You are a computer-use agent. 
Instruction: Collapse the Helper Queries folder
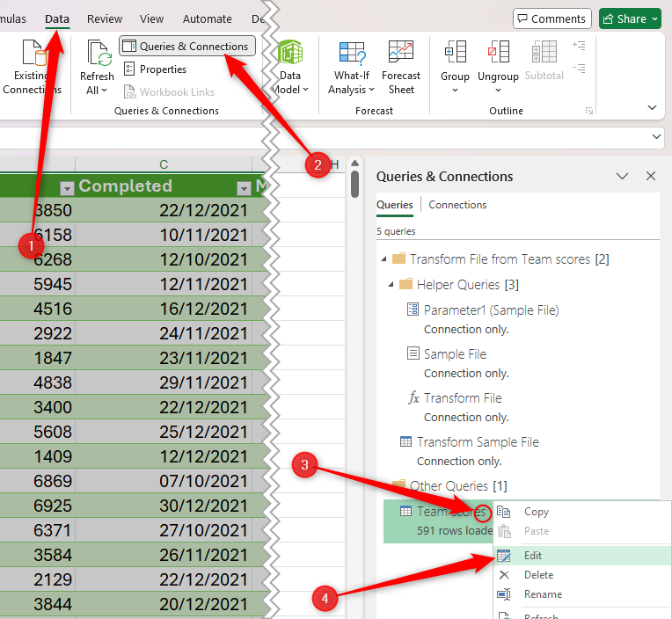pos(390,284)
